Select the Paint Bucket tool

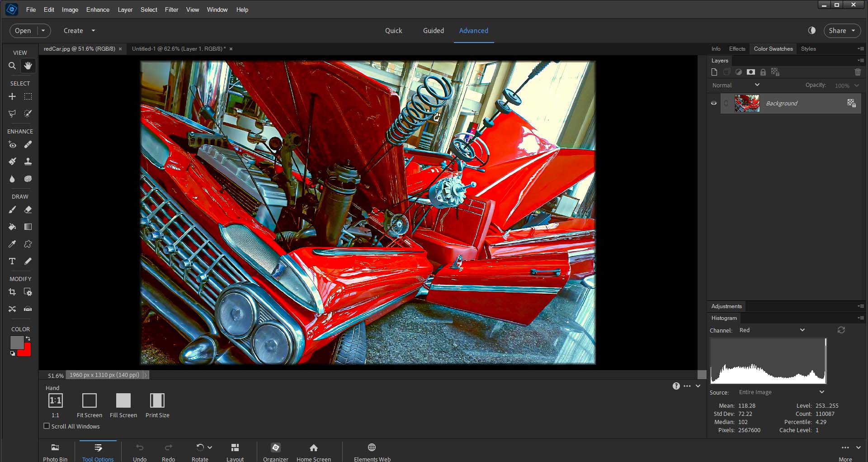click(12, 227)
